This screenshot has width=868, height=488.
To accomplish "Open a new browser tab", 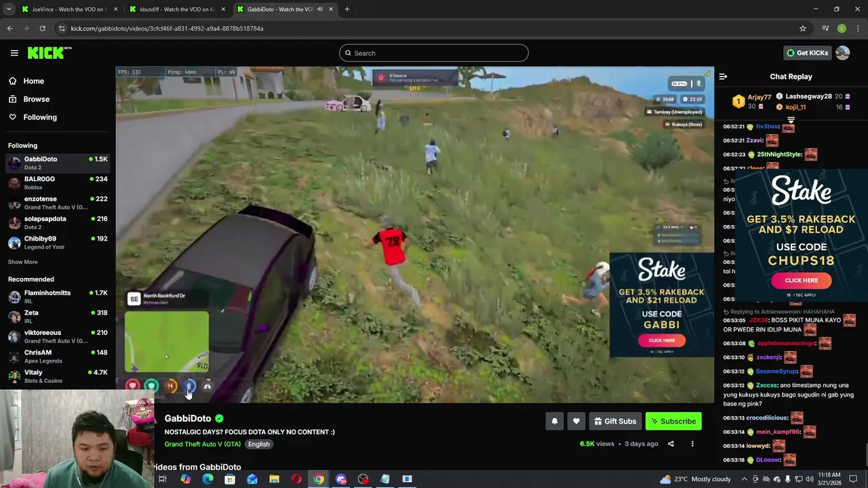I will [347, 9].
